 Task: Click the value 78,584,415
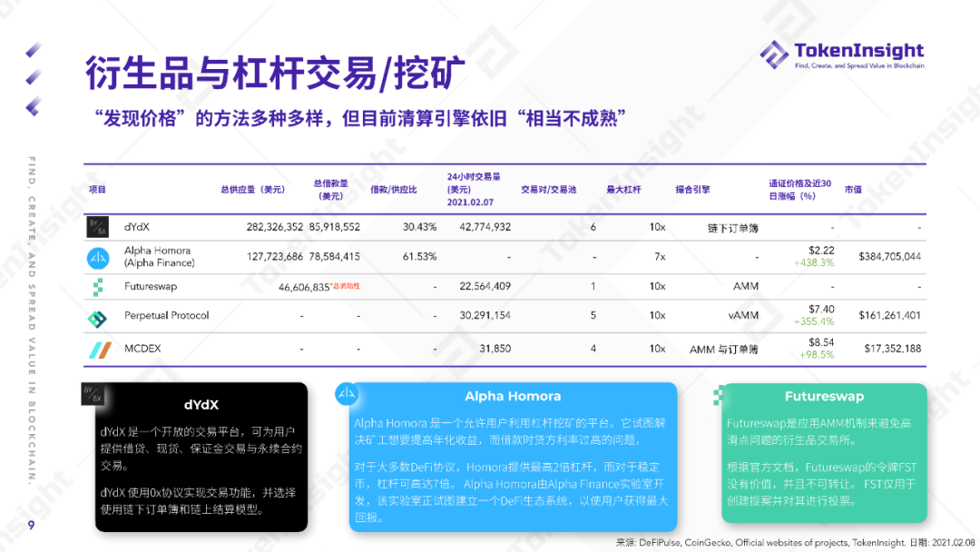(x=334, y=256)
